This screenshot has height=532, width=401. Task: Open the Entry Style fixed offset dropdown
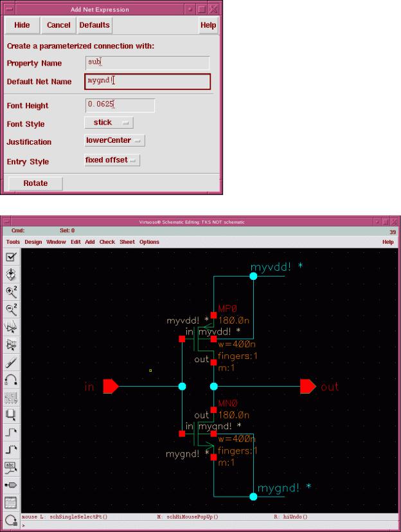coord(112,160)
